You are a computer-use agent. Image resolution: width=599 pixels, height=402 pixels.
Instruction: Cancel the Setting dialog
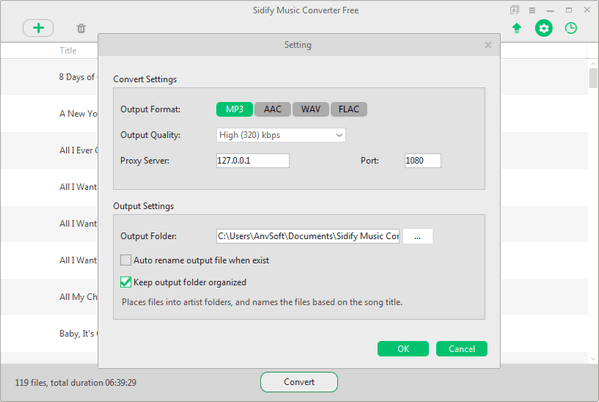(461, 349)
